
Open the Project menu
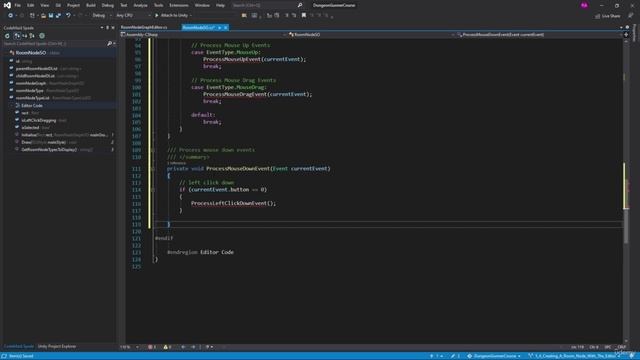[73, 5]
